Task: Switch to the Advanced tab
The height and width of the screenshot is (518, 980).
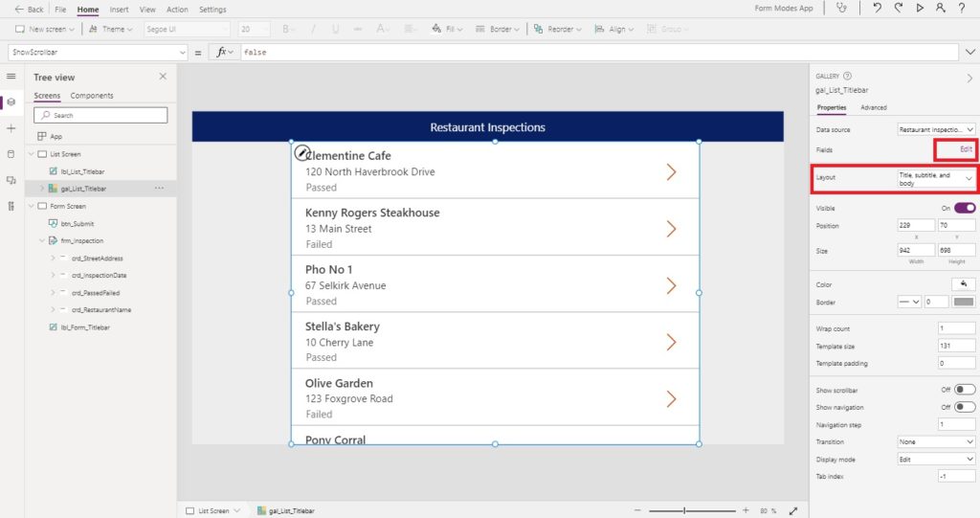Action: (873, 107)
